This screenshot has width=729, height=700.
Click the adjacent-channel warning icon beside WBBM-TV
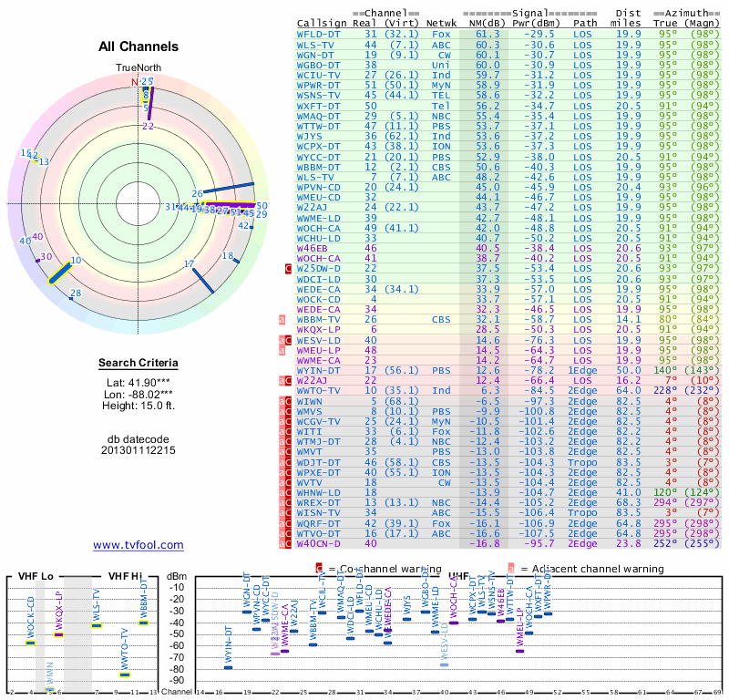[282, 319]
